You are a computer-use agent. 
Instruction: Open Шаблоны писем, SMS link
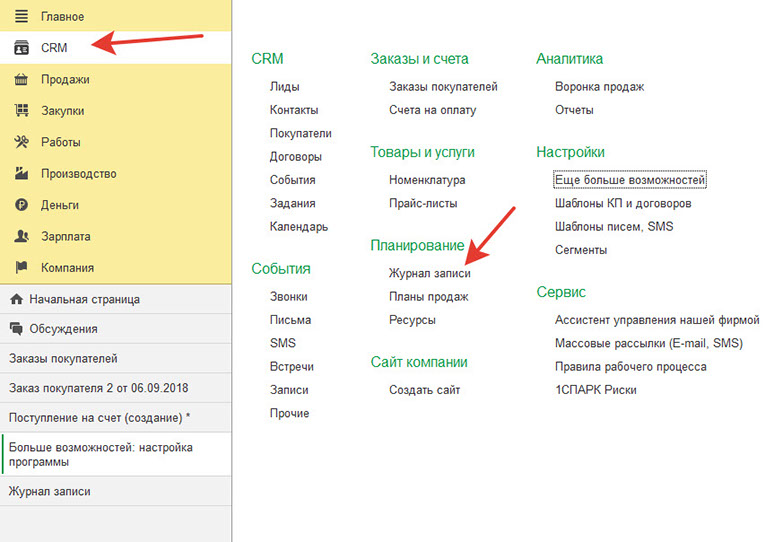(x=614, y=227)
